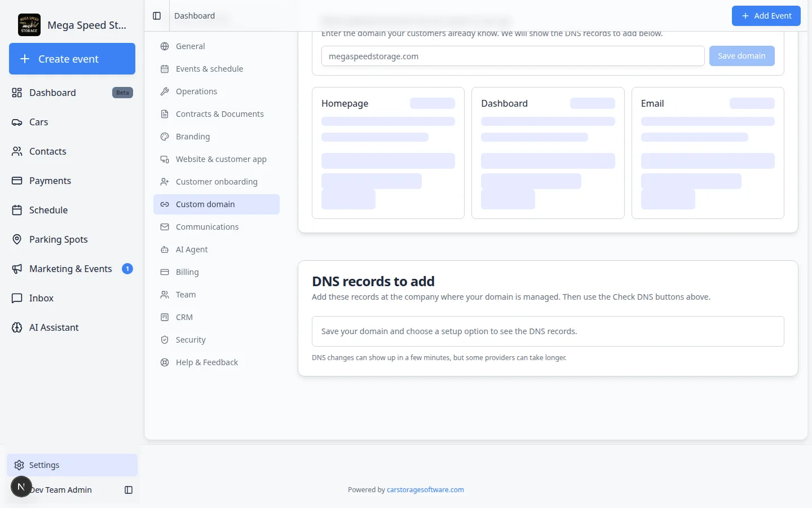
Task: Select Security settings
Action: coord(217,340)
